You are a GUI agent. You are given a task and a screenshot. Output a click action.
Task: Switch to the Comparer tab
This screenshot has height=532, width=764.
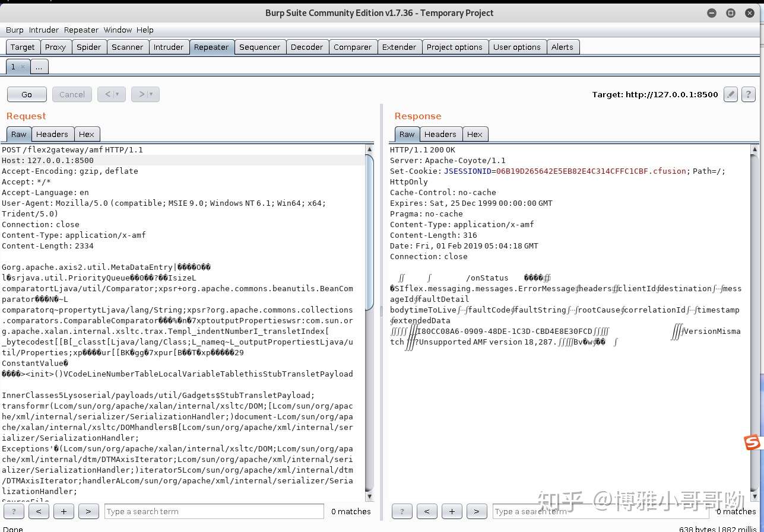pyautogui.click(x=353, y=47)
